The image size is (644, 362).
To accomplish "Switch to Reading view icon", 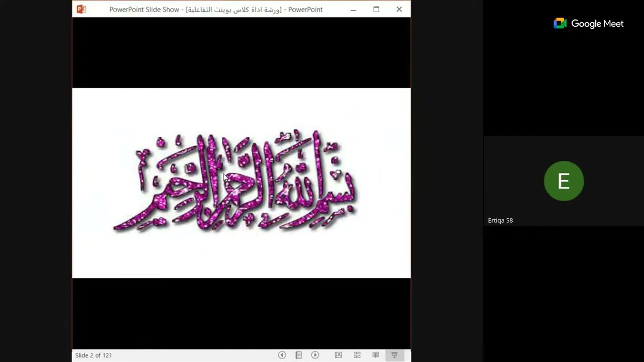I will point(375,355).
